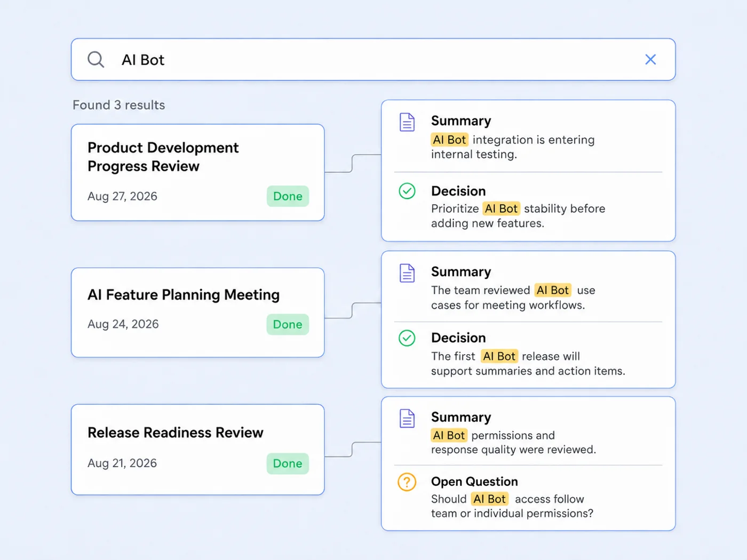Click the 'Open Question' heading

click(x=474, y=482)
